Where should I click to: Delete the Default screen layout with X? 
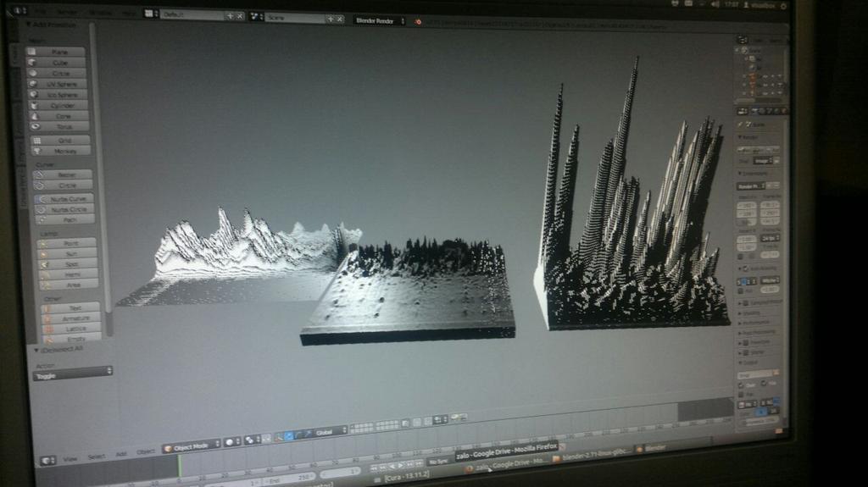(240, 17)
